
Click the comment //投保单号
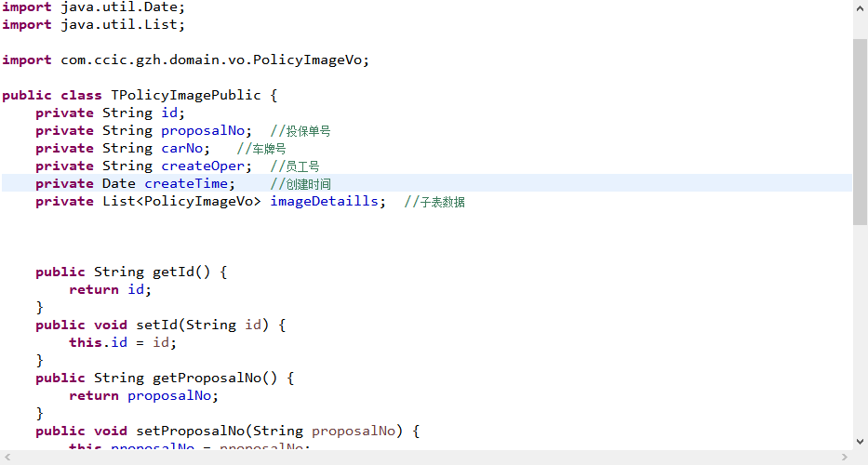[x=300, y=131]
